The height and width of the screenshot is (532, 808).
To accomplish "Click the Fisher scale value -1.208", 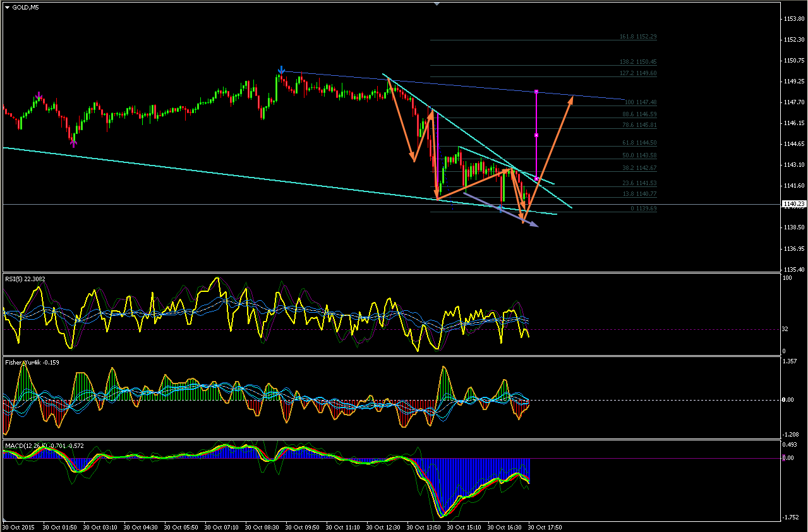I will coord(790,434).
